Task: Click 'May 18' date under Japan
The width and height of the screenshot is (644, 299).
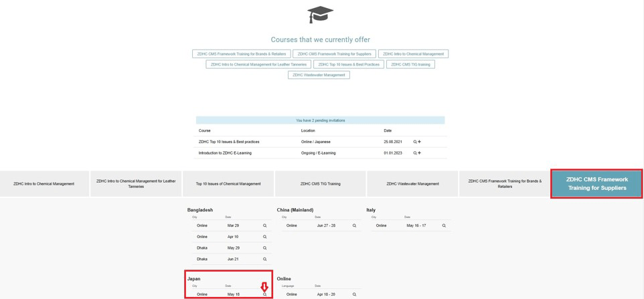Action: coord(233,294)
